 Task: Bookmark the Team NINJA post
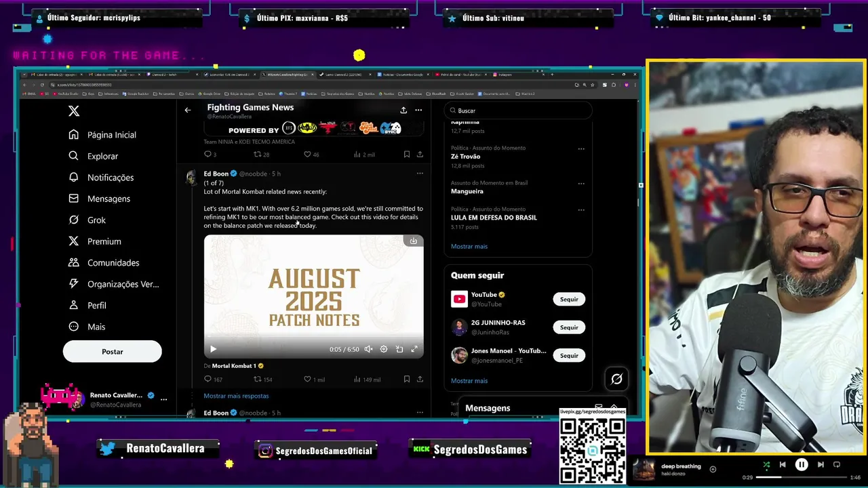coord(407,155)
